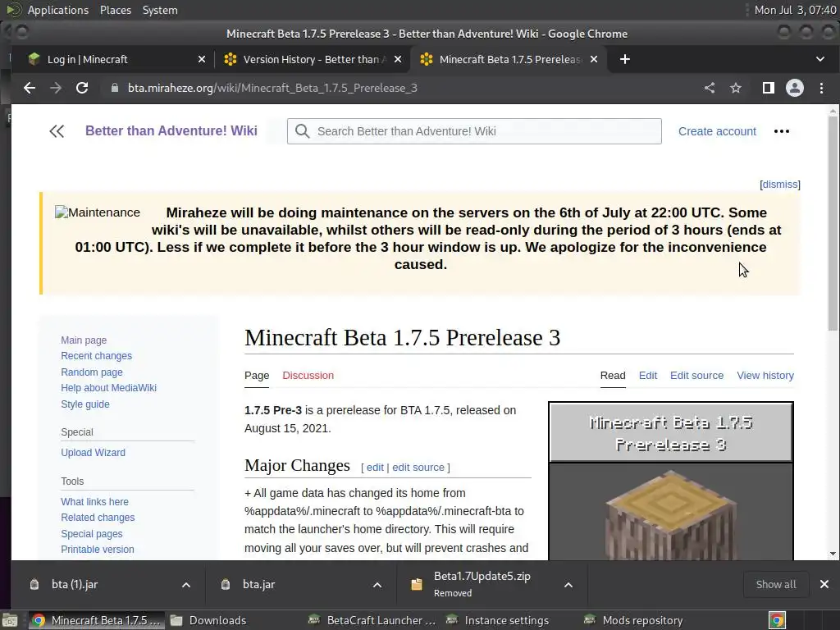Click the magnifier search icon

click(302, 131)
